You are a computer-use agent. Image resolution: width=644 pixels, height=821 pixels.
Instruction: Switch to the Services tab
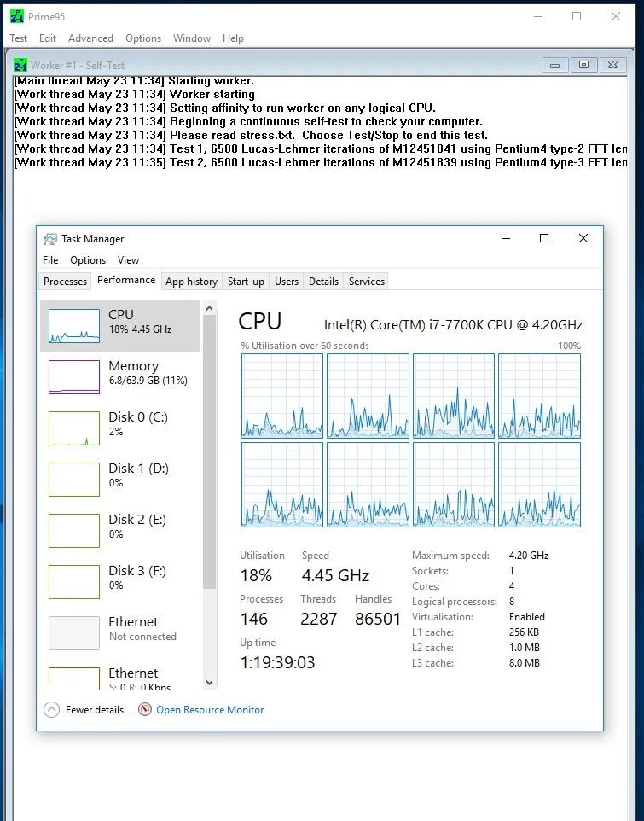367,281
